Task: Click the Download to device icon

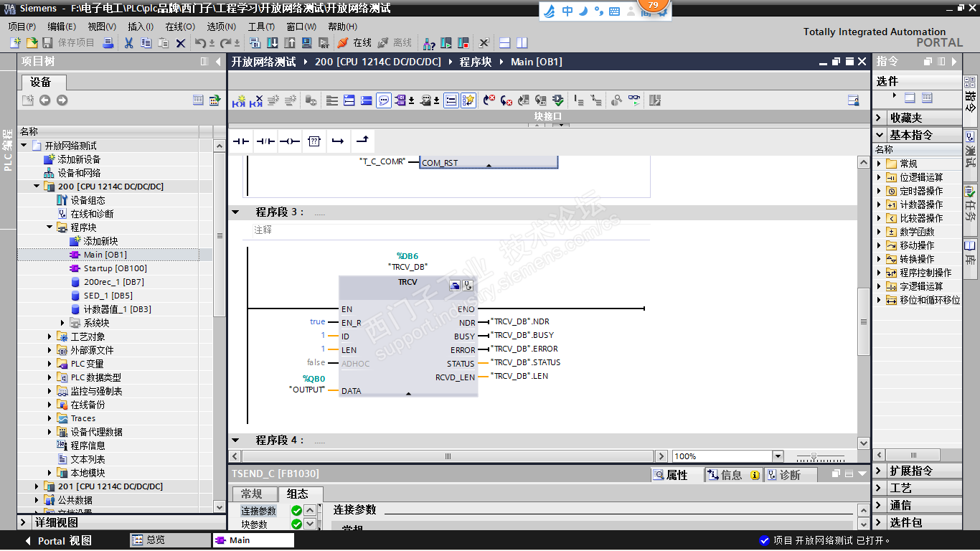Action: [x=273, y=43]
